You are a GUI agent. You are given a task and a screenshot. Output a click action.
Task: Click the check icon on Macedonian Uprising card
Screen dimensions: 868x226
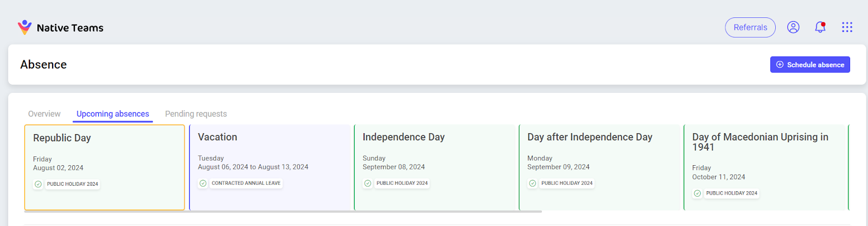(698, 193)
